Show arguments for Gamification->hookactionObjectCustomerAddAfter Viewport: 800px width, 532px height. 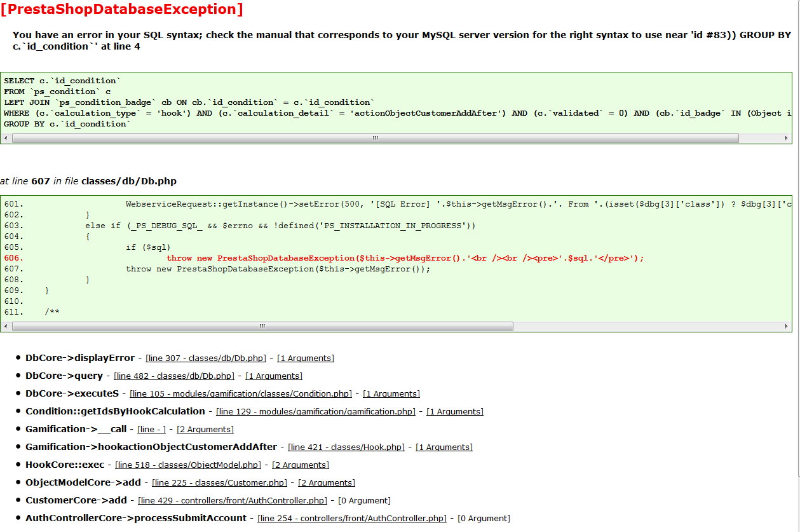[444, 447]
